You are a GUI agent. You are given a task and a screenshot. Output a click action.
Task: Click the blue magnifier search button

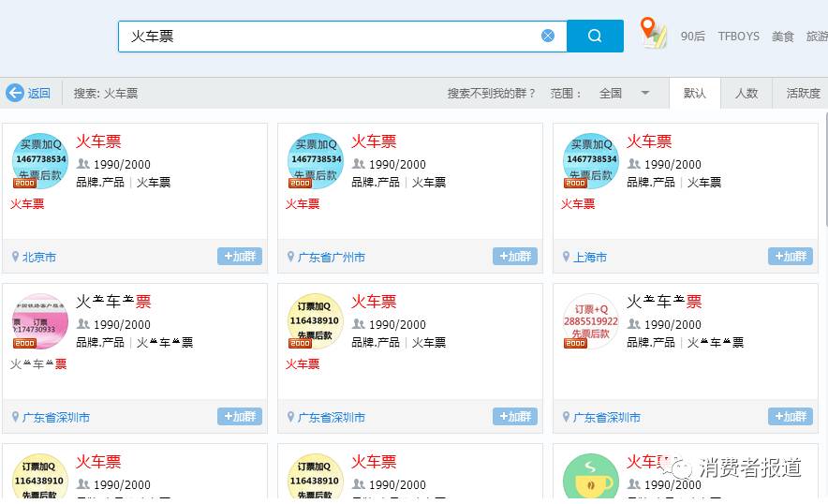point(595,36)
